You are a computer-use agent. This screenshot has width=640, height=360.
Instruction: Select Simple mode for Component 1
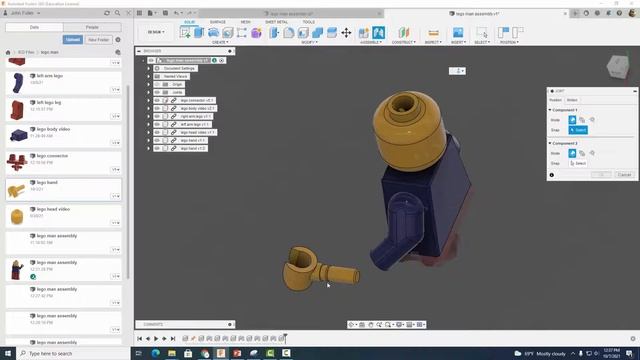[572, 120]
